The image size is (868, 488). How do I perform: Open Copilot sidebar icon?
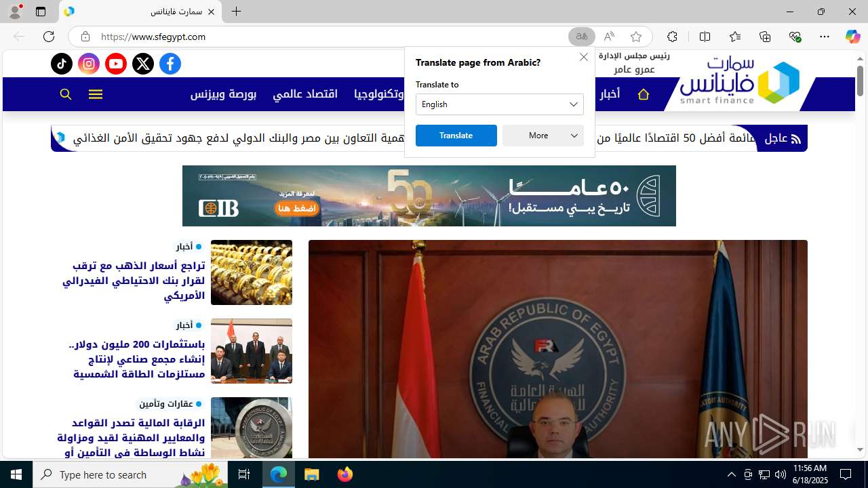point(853,37)
